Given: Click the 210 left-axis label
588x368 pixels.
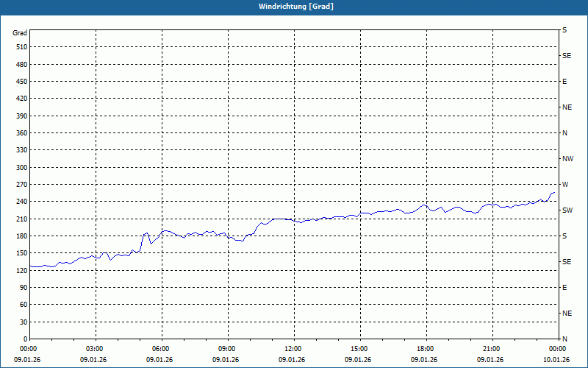Looking at the screenshot, I should point(22,219).
